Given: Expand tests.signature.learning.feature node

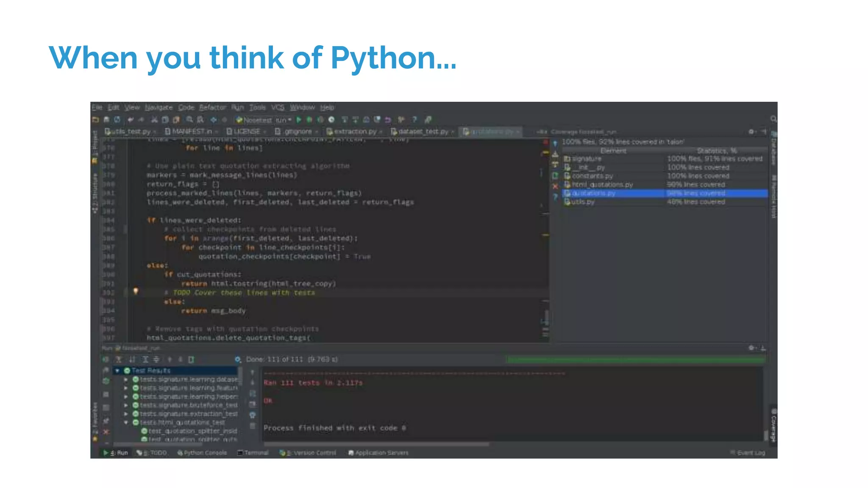Looking at the screenshot, I should (x=126, y=388).
